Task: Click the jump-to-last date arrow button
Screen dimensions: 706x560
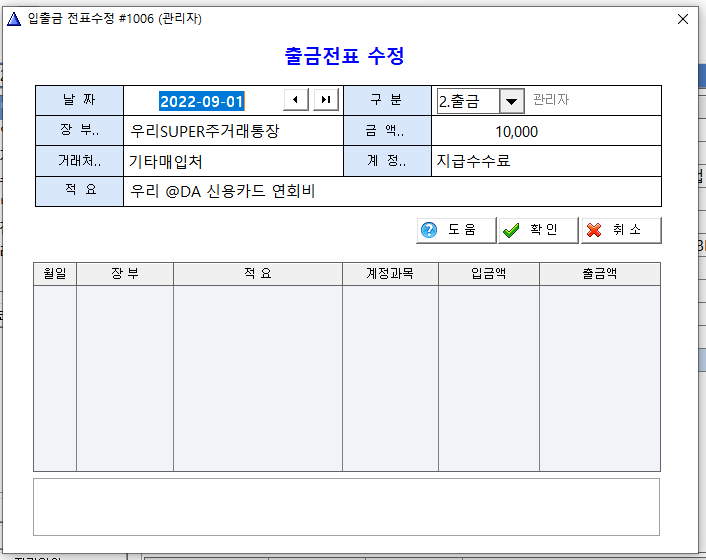Action: click(x=326, y=100)
